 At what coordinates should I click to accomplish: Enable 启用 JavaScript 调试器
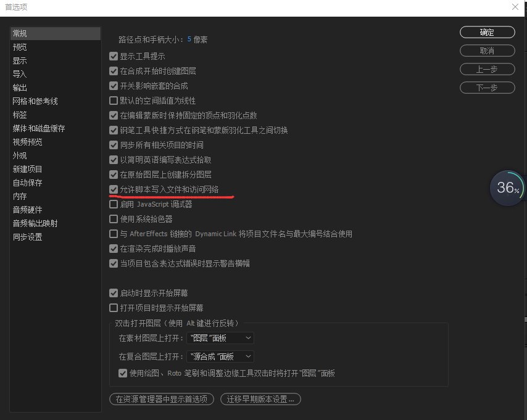(114, 205)
